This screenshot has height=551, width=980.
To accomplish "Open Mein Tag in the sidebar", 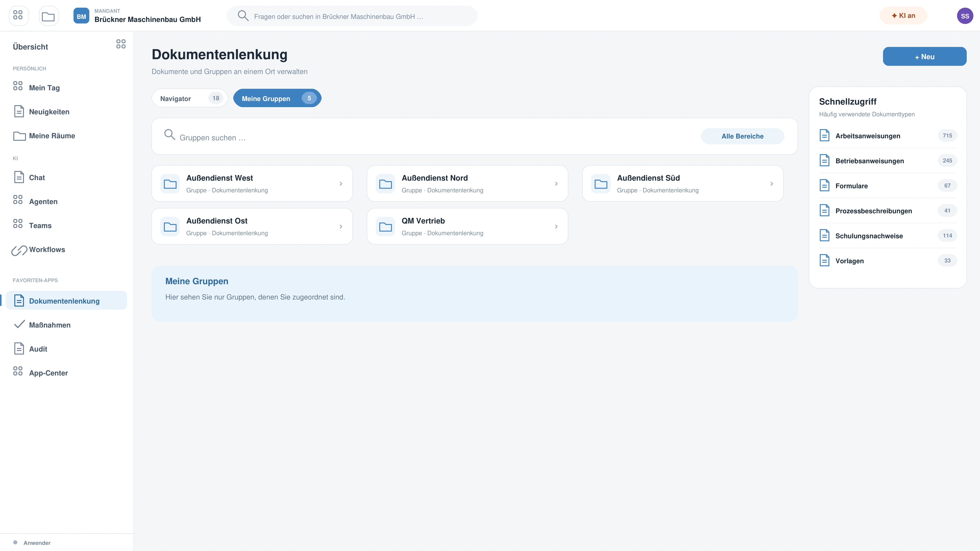I will (66, 87).
